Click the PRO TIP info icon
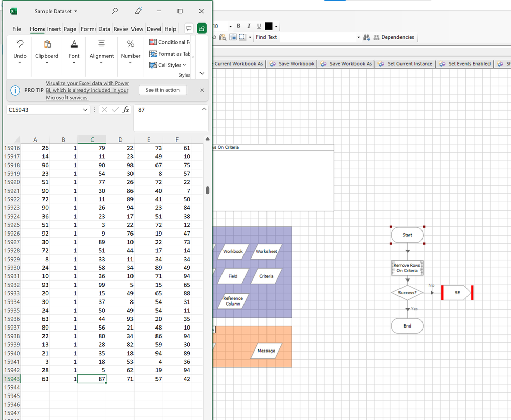The width and height of the screenshot is (511, 420). [15, 90]
